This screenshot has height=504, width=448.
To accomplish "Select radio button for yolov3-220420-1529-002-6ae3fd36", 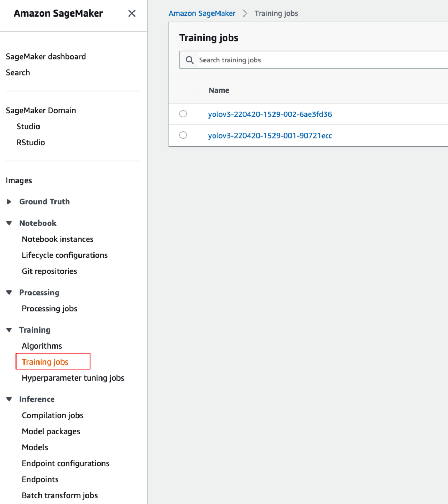I will (x=183, y=114).
